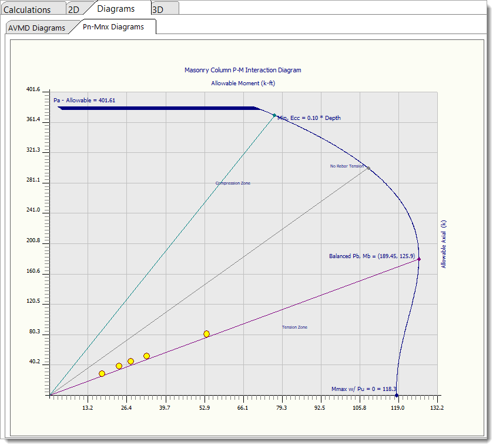Viewport: 496px width, 448px height.
Task: Click the Tension Zone label
Action: pyautogui.click(x=294, y=327)
